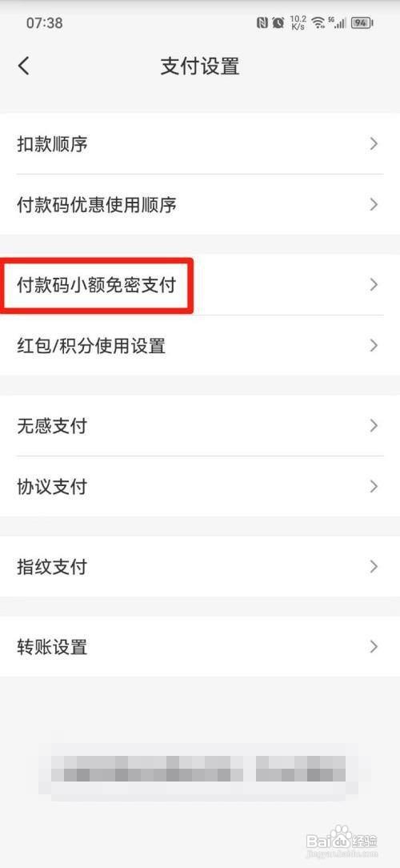Open 扣款顺序 setting
400x868 pixels.
(200, 144)
